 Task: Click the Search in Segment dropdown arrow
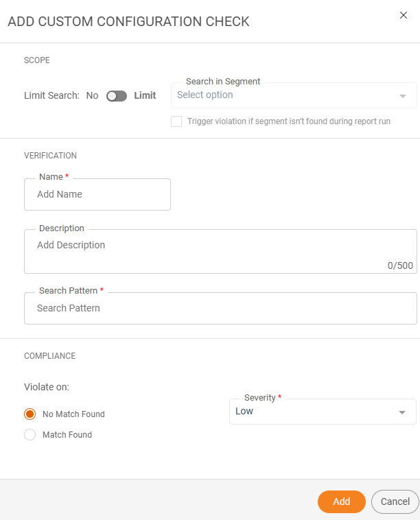click(x=403, y=96)
